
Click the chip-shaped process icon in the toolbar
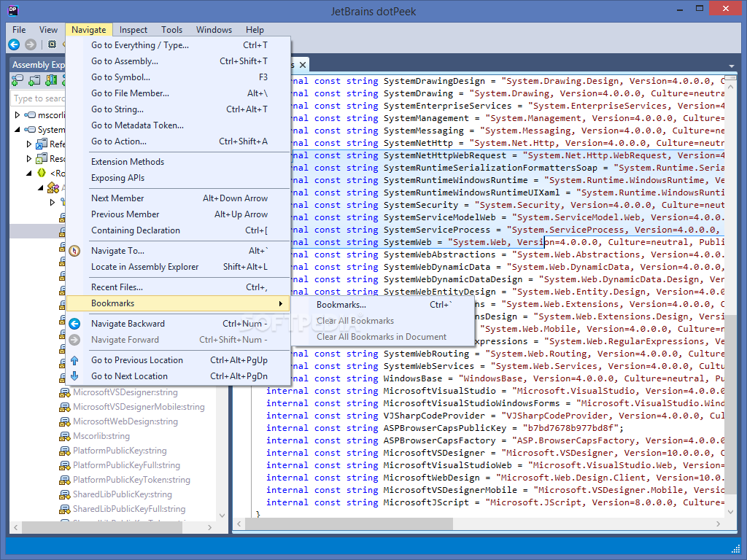(x=52, y=44)
